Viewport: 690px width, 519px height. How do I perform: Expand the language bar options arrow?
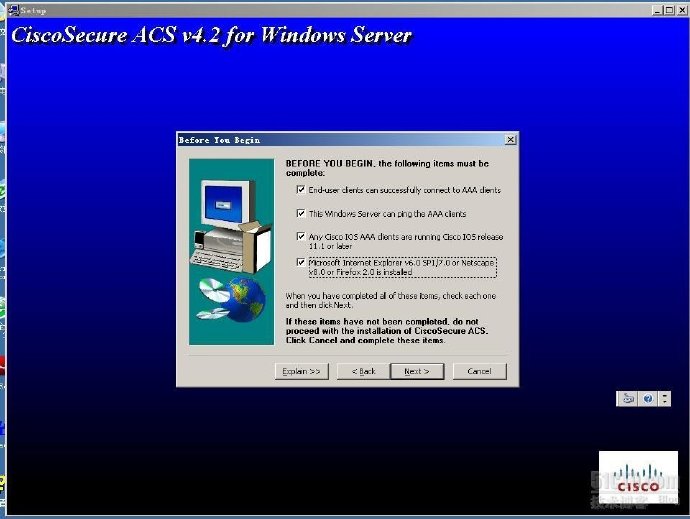[664, 399]
